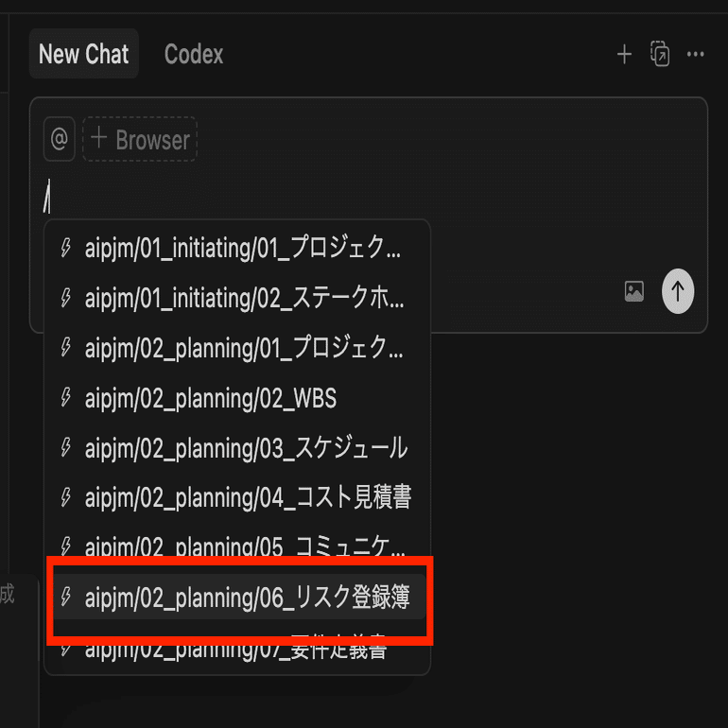728x728 pixels.
Task: Click lightning icon beside 02_WBS command
Action: click(x=66, y=397)
